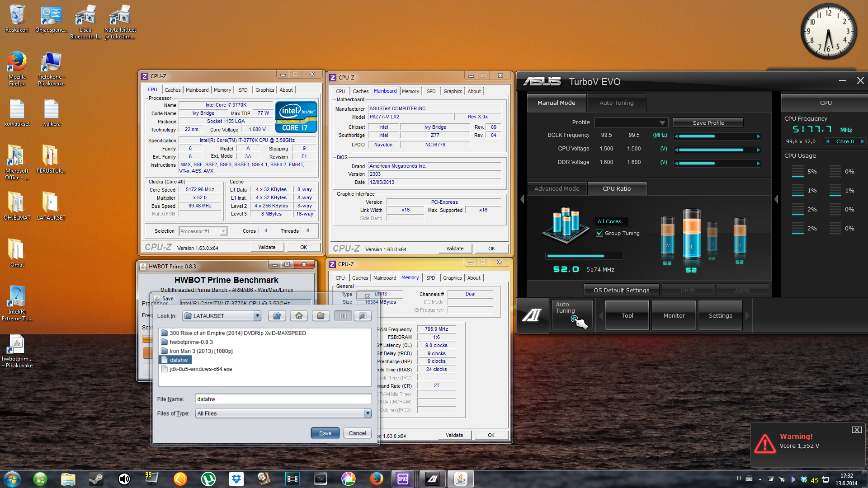Open the Tool menu in AI Suite
Screen dimensions: 868x488
tap(627, 315)
